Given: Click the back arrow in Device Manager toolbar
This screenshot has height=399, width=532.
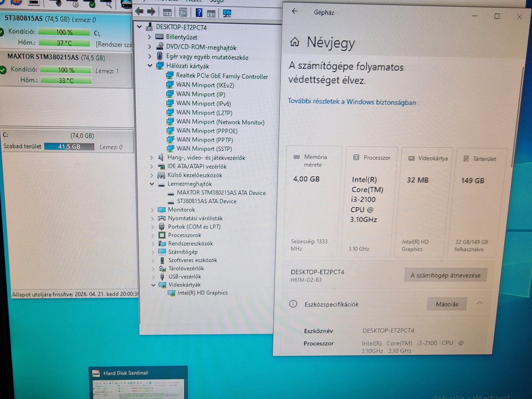Looking at the screenshot, I should [x=139, y=12].
